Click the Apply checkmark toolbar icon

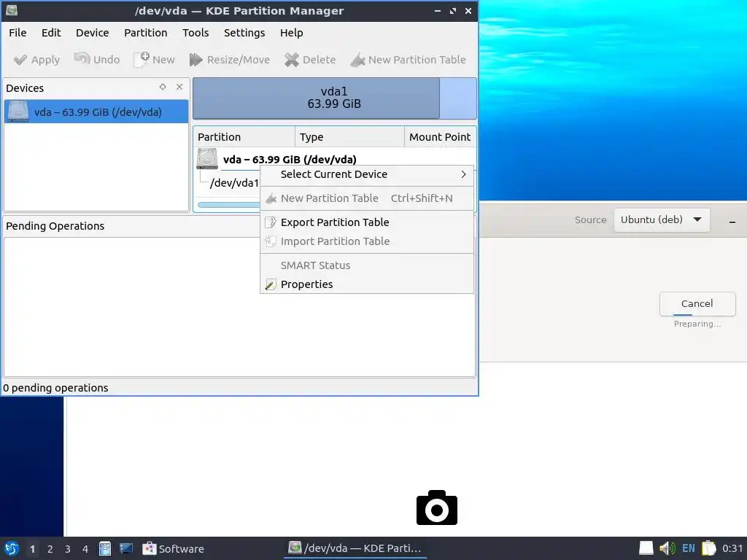coord(20,60)
